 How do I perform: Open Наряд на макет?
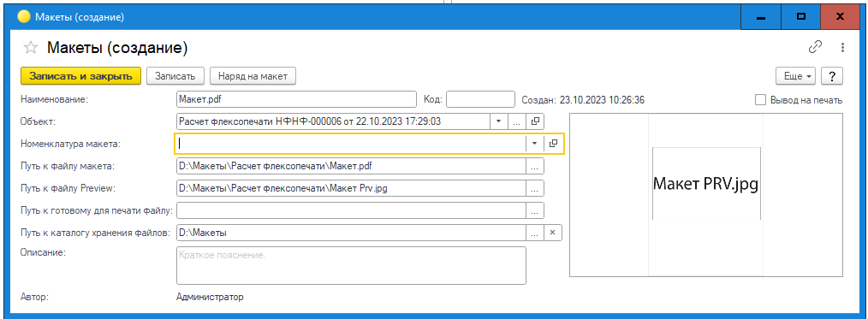click(x=253, y=76)
